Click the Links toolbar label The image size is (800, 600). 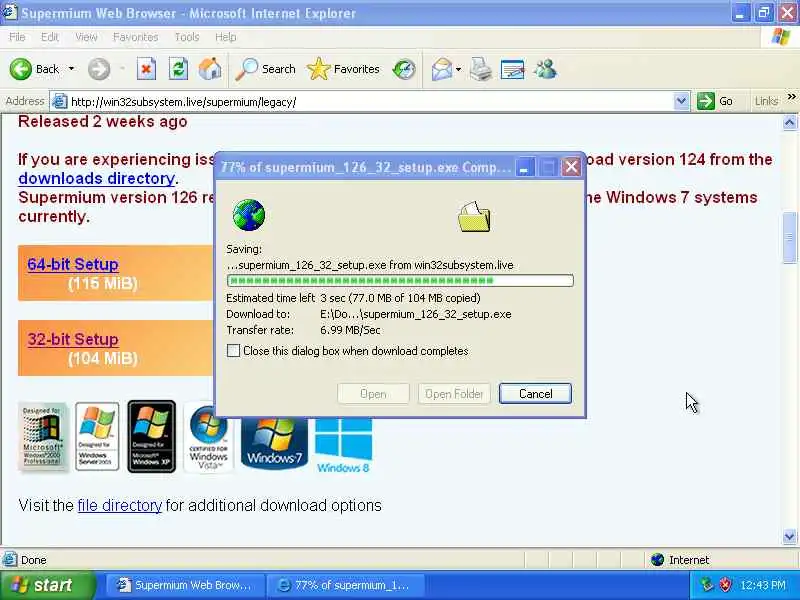(766, 101)
